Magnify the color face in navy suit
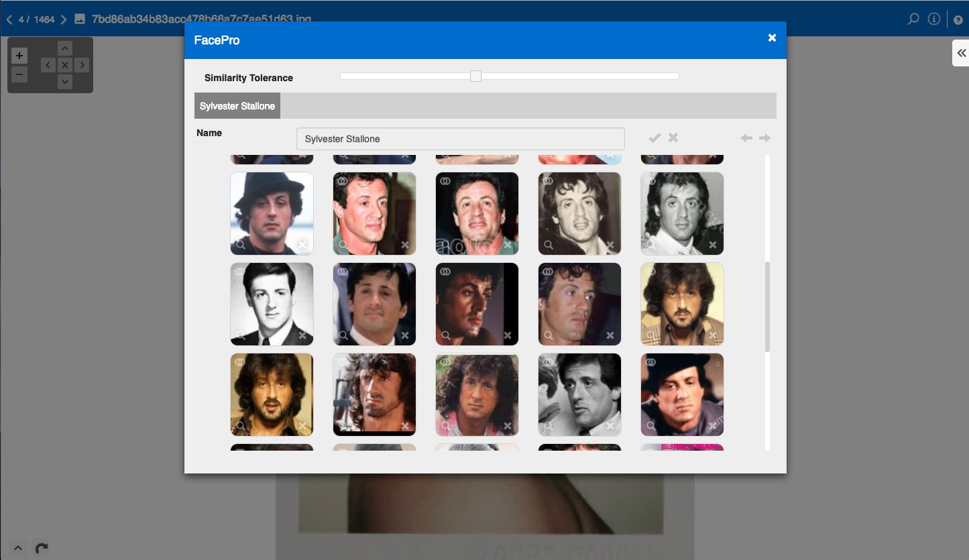Viewport: 969px width, 560px height. click(x=343, y=335)
